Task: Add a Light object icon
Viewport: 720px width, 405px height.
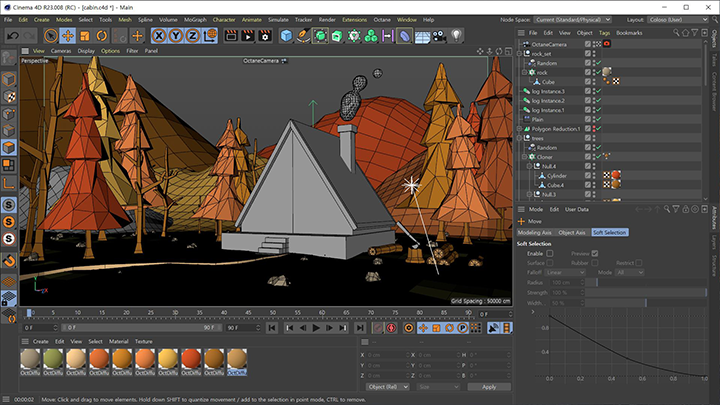Action: [456, 35]
